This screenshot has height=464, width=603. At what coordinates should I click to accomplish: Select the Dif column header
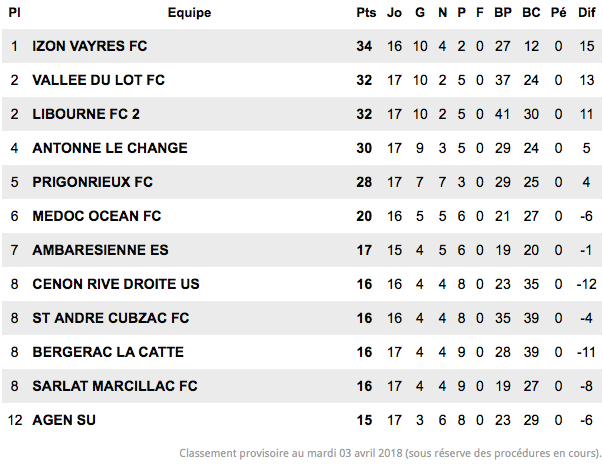coord(586,13)
